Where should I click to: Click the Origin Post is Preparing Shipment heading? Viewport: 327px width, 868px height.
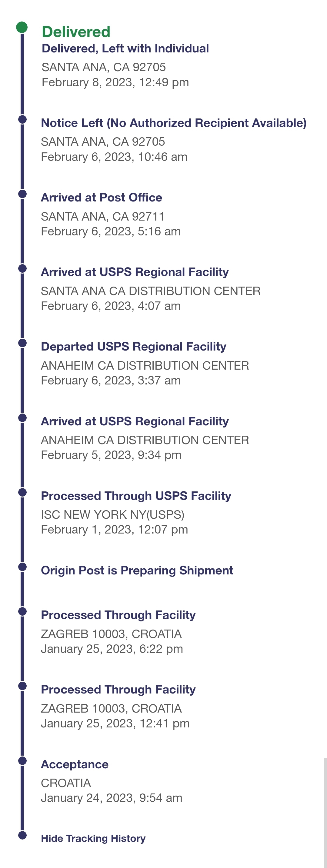[137, 570]
